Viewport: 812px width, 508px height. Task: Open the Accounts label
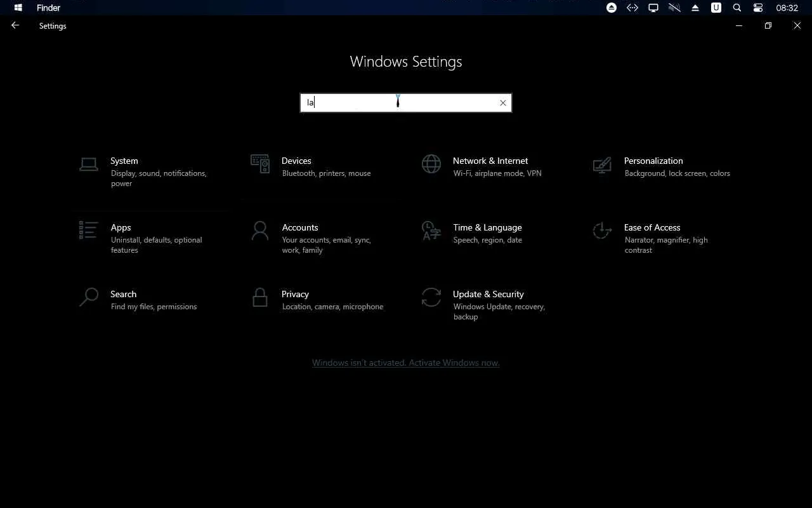300,227
